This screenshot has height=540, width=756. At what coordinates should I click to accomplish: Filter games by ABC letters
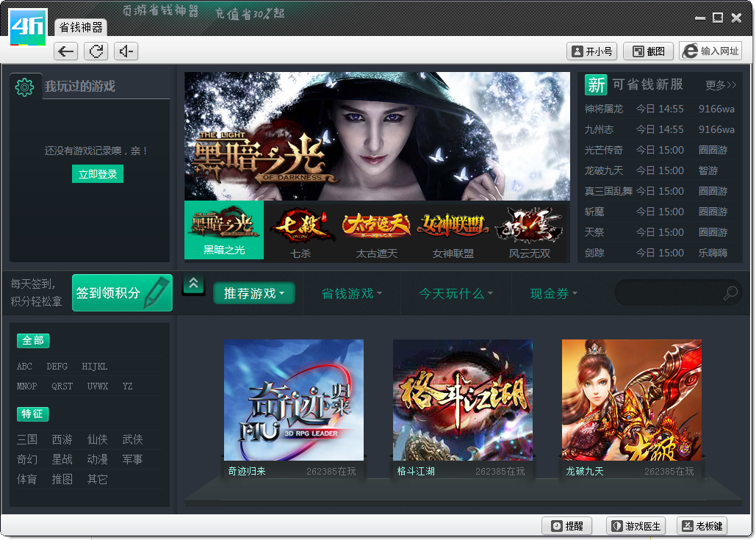click(24, 367)
